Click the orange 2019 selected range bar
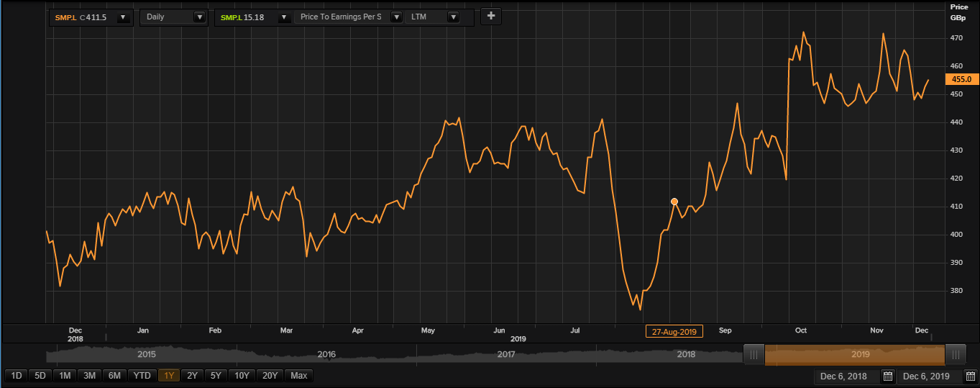Image resolution: width=980 pixels, height=388 pixels. [x=855, y=354]
